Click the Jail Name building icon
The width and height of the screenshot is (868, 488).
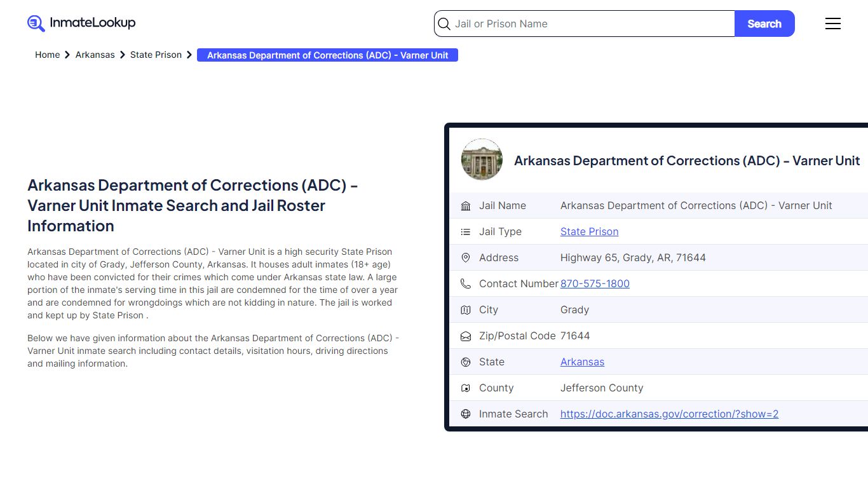tap(466, 206)
